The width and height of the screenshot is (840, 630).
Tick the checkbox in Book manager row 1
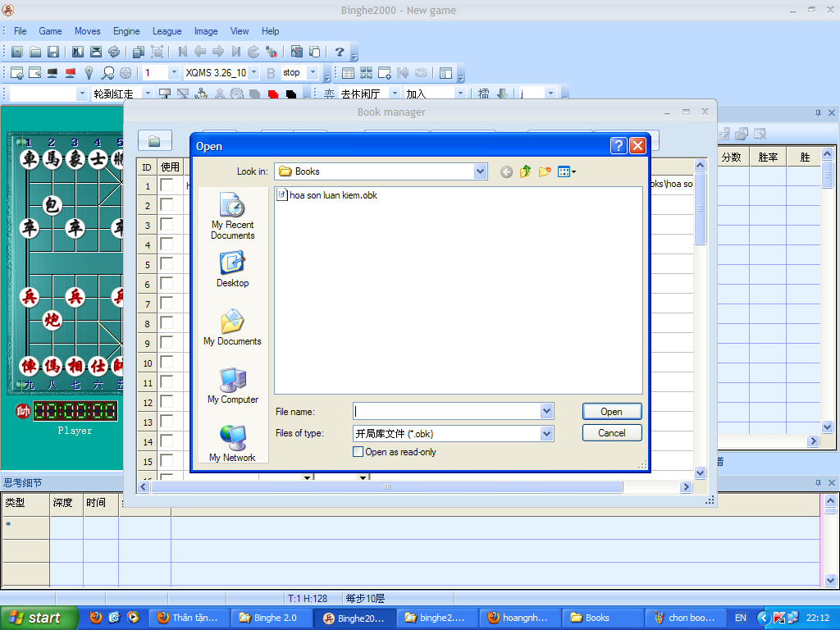point(167,185)
